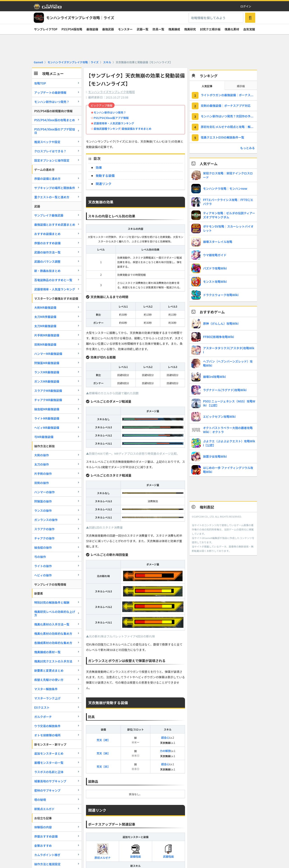The image size is (289, 868).
Task: Focus the 攻略情報を探してみよう search field
Action: tap(216, 18)
